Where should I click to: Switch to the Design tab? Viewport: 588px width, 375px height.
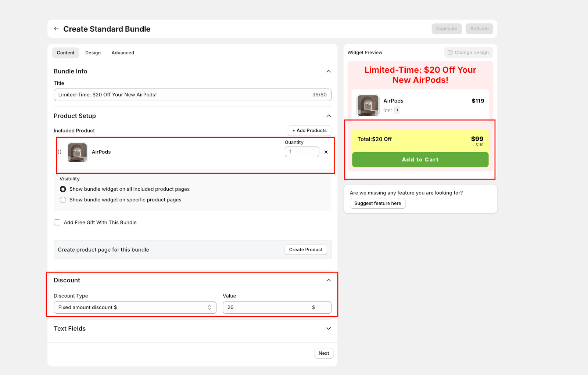point(93,53)
